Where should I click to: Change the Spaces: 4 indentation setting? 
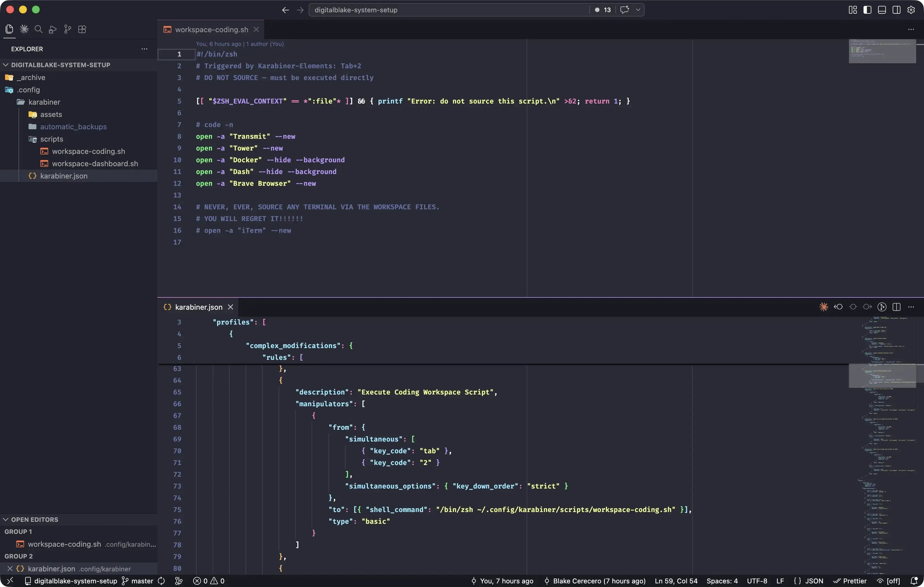pyautogui.click(x=722, y=581)
